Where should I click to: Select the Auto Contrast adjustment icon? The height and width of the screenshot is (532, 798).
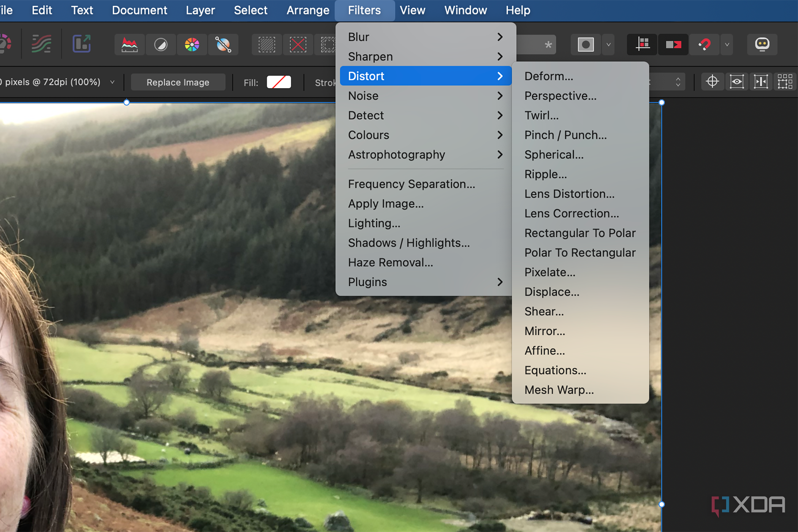(160, 44)
